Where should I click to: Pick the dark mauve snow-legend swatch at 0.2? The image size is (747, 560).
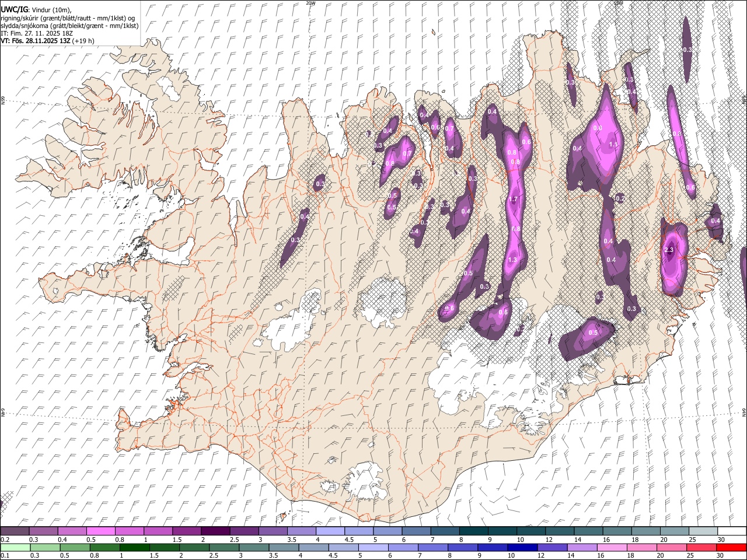(x=15, y=531)
